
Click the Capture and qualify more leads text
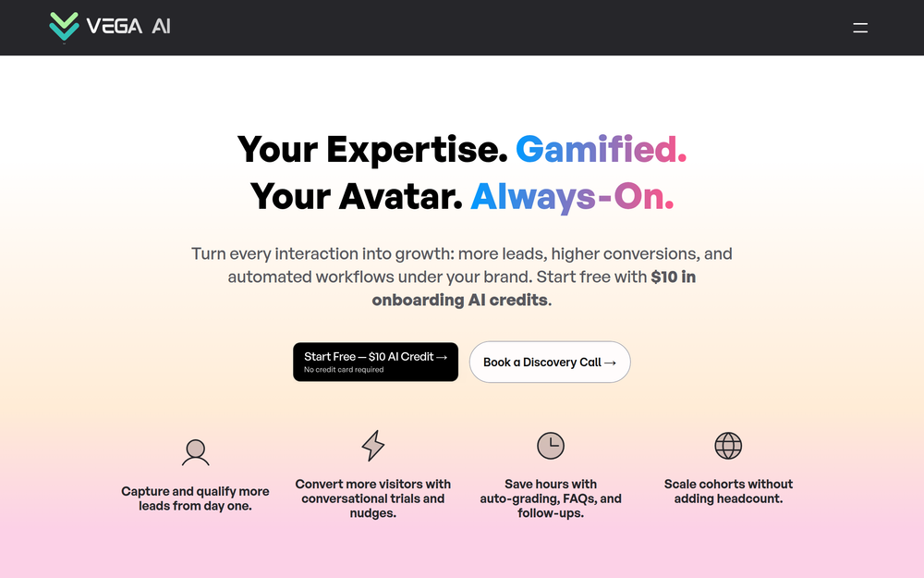pyautogui.click(x=195, y=498)
